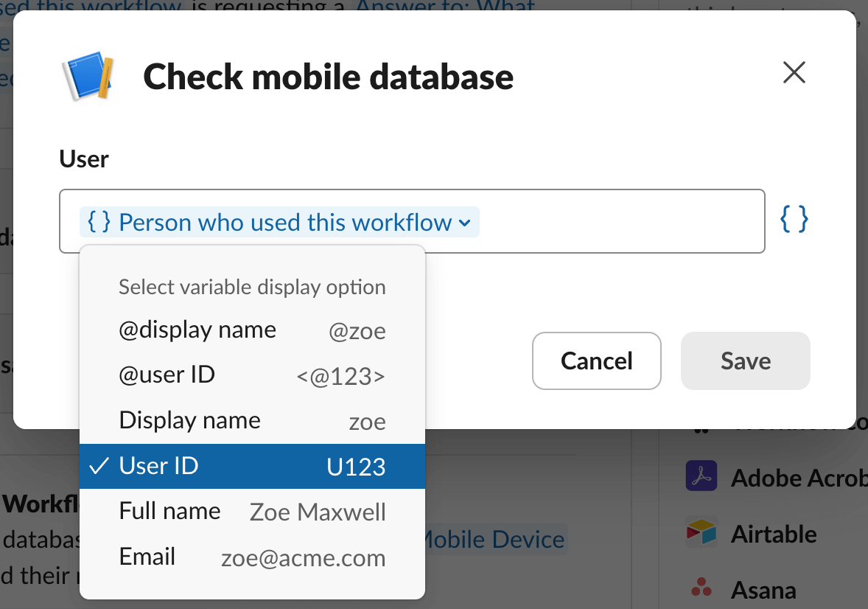Click the Airtable app icon

(x=701, y=532)
